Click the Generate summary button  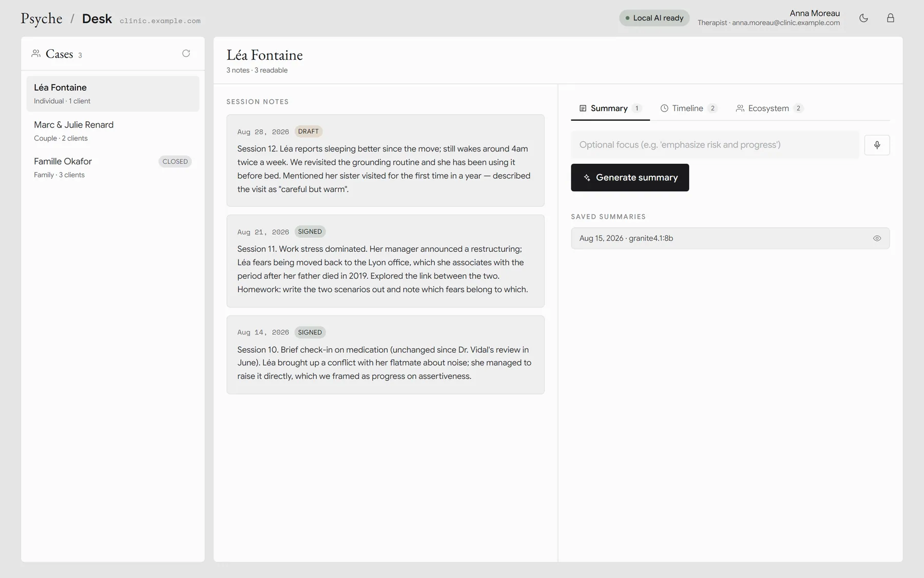point(630,178)
